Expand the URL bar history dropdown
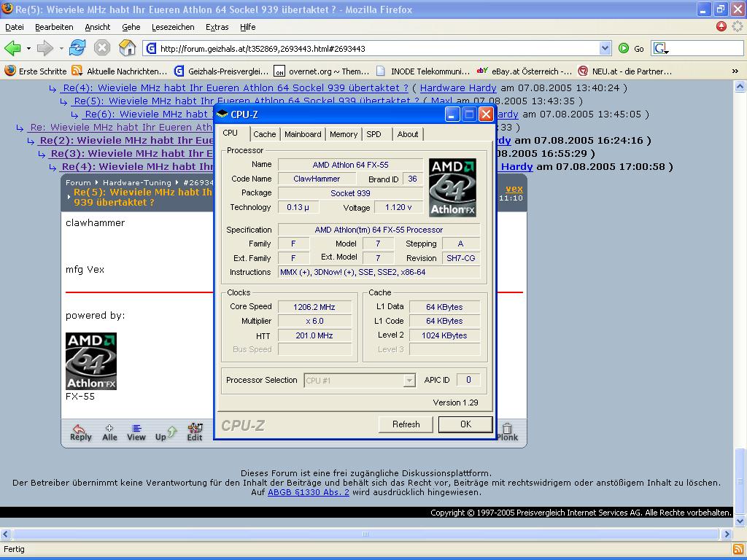The height and width of the screenshot is (560, 747). tap(605, 48)
